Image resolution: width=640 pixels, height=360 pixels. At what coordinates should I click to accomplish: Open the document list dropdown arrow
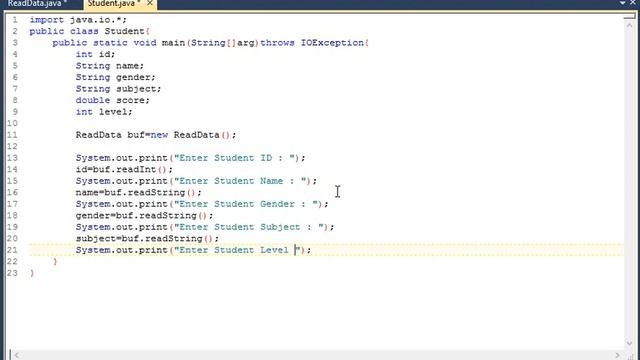(x=622, y=3)
